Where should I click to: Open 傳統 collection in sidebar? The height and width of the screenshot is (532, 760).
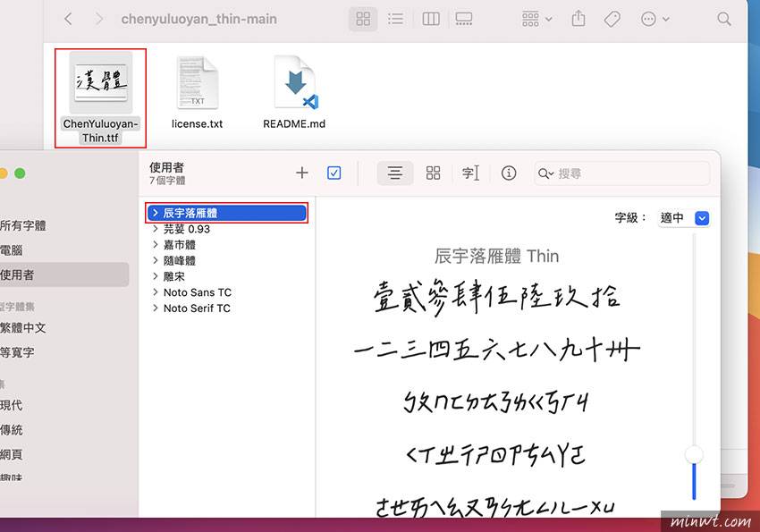point(11,430)
